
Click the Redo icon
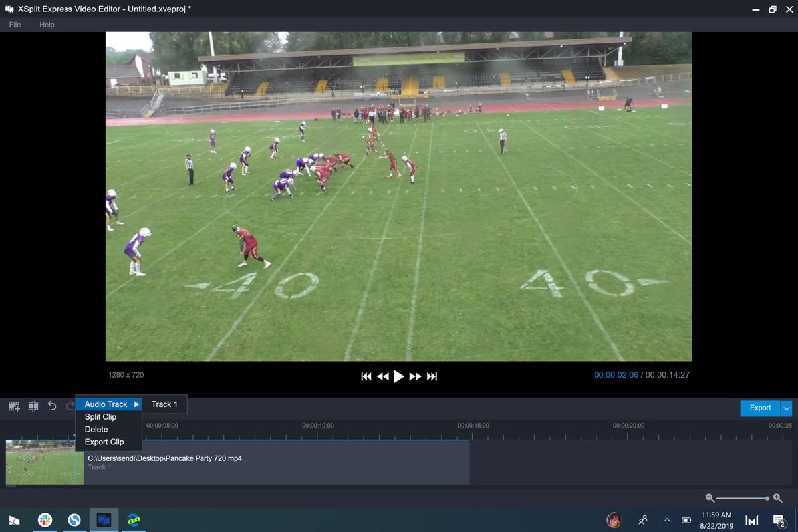coord(69,406)
